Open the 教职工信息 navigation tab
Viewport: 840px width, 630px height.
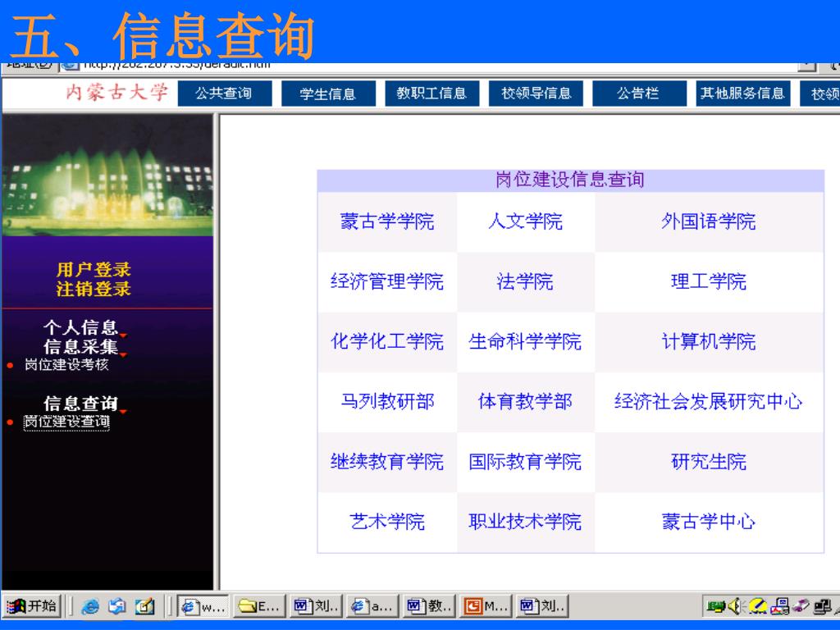pos(431,94)
